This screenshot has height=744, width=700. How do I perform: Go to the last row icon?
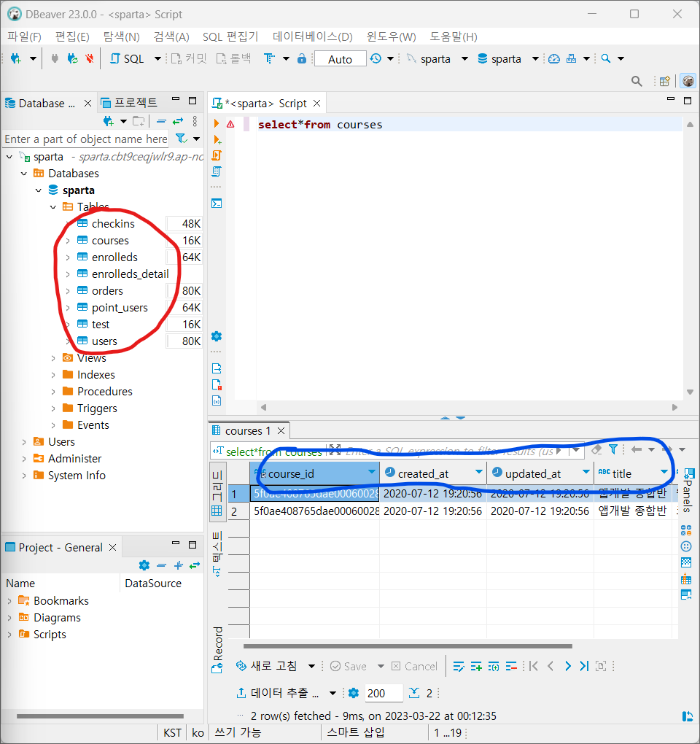click(584, 666)
